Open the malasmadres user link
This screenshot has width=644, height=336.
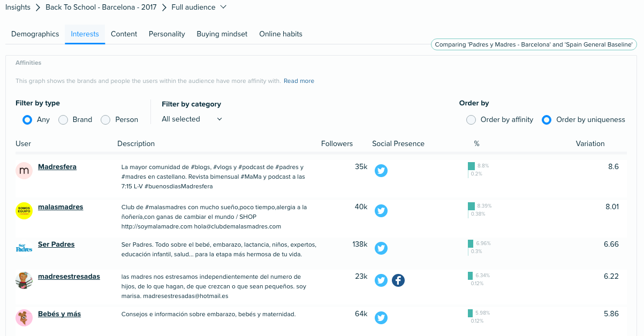click(60, 207)
